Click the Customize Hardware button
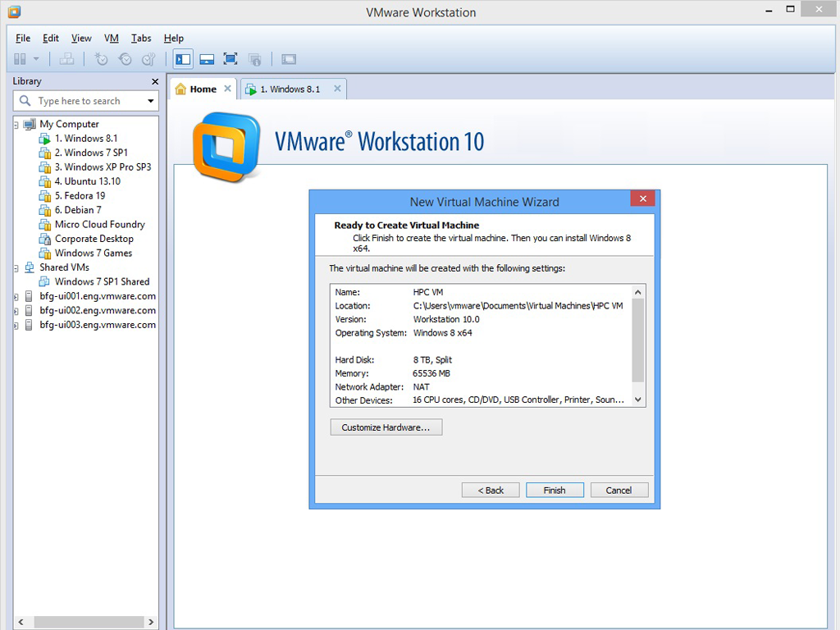This screenshot has width=840, height=630. pyautogui.click(x=386, y=427)
